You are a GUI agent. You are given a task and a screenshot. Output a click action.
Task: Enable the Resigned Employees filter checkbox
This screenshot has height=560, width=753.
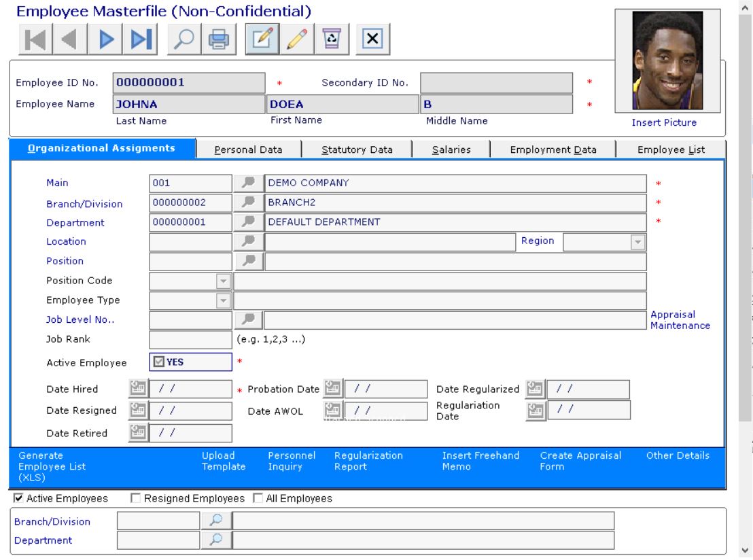(135, 499)
